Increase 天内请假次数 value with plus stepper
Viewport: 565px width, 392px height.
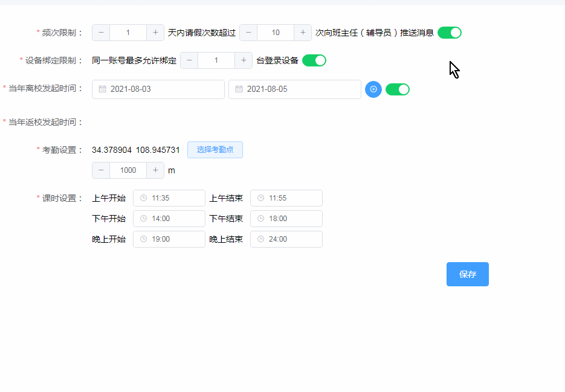155,32
